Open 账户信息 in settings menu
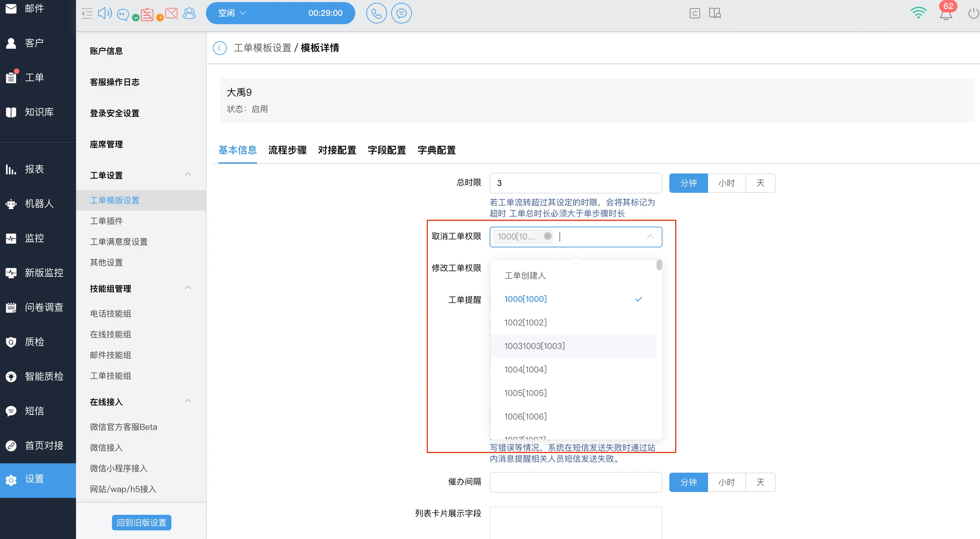Image resolution: width=980 pixels, height=539 pixels. point(106,51)
